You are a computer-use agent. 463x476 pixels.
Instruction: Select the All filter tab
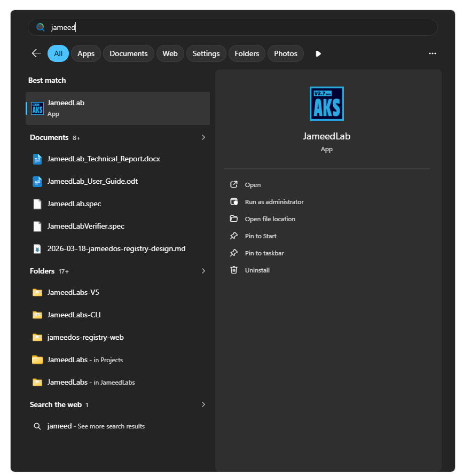coord(58,53)
